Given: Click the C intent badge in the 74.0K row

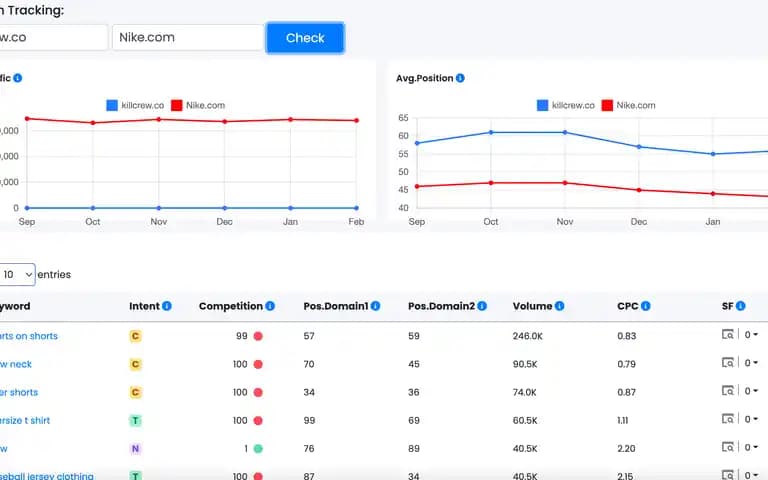Looking at the screenshot, I should 135,392.
